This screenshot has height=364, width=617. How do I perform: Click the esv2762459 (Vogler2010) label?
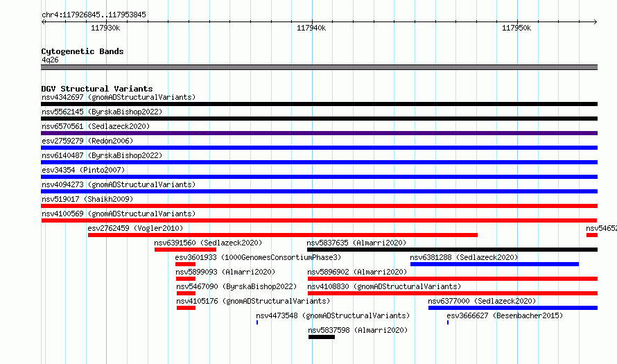click(135, 228)
